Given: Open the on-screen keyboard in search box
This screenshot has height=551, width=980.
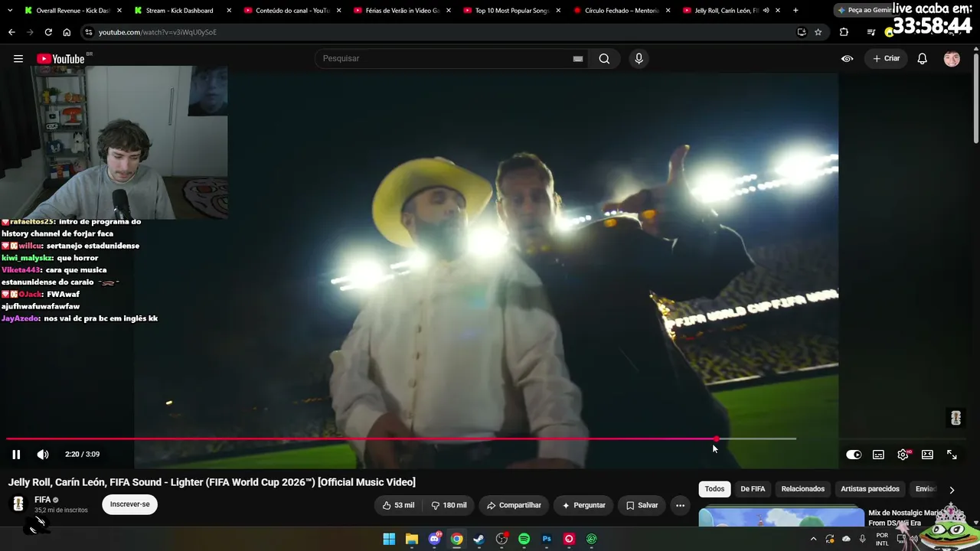Looking at the screenshot, I should pyautogui.click(x=578, y=59).
